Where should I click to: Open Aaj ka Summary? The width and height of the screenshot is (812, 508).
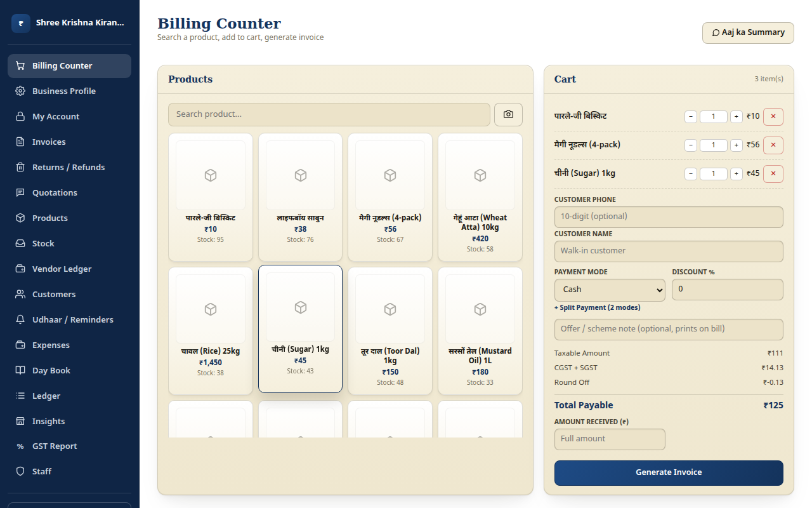pos(748,33)
